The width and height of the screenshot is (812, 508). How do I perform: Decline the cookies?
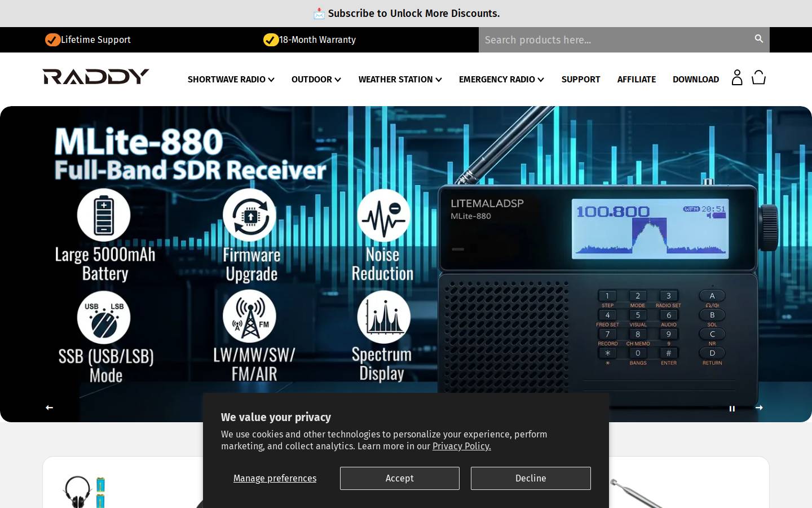tap(531, 478)
